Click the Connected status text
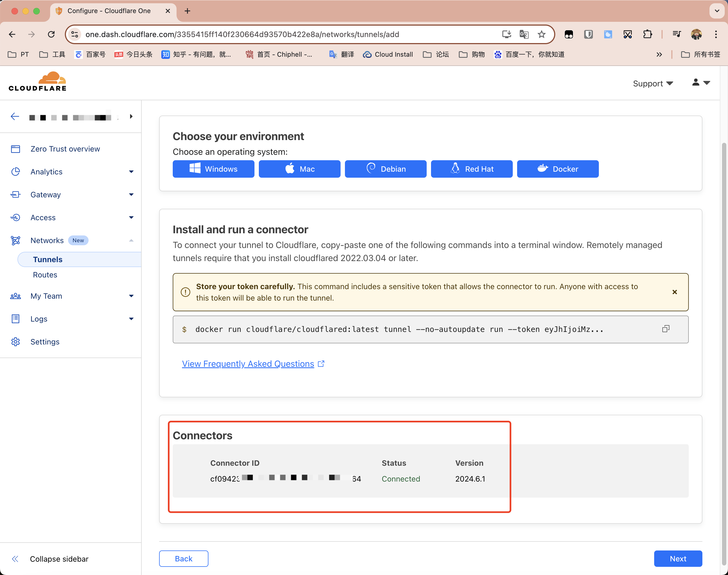728x575 pixels. (401, 479)
